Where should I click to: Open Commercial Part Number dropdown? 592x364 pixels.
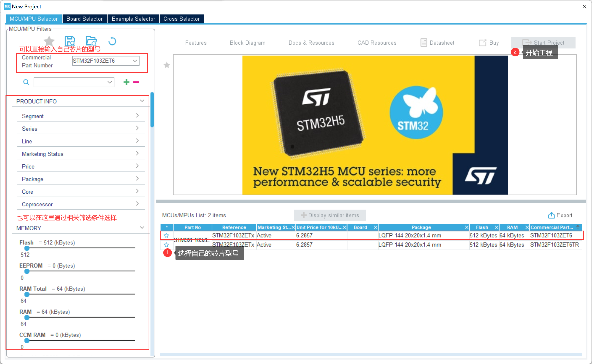135,61
